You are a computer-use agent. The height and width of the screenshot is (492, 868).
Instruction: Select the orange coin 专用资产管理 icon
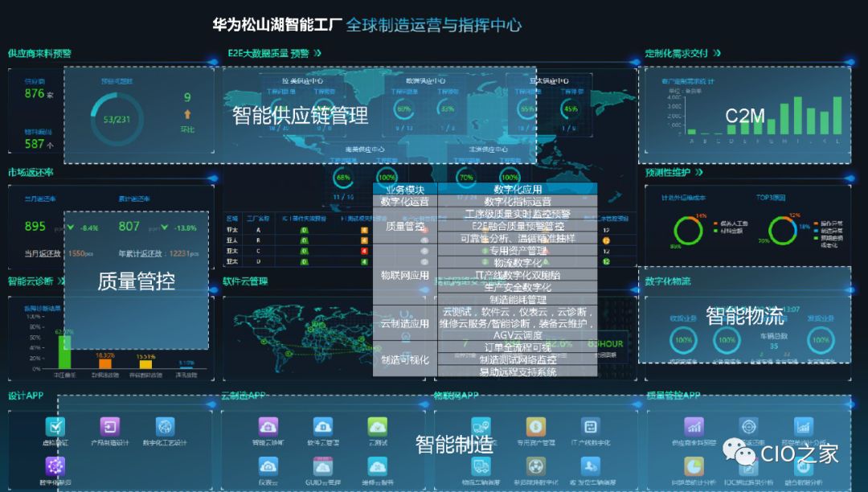(x=535, y=427)
